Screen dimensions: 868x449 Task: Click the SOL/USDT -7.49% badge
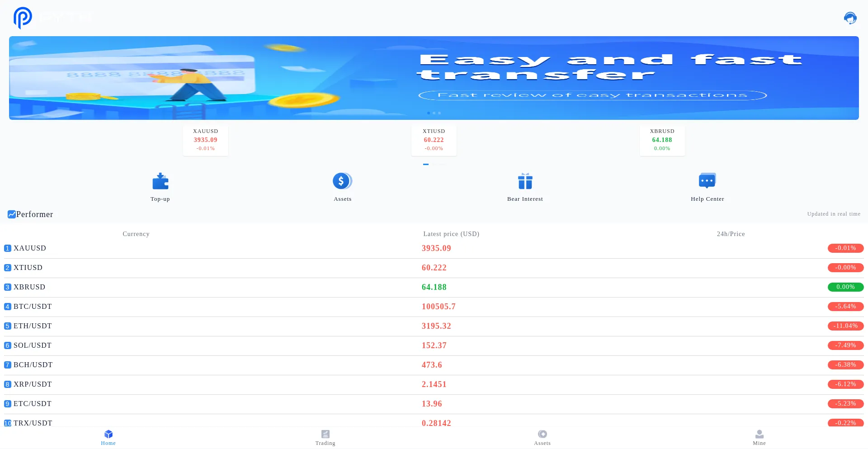[845, 345]
